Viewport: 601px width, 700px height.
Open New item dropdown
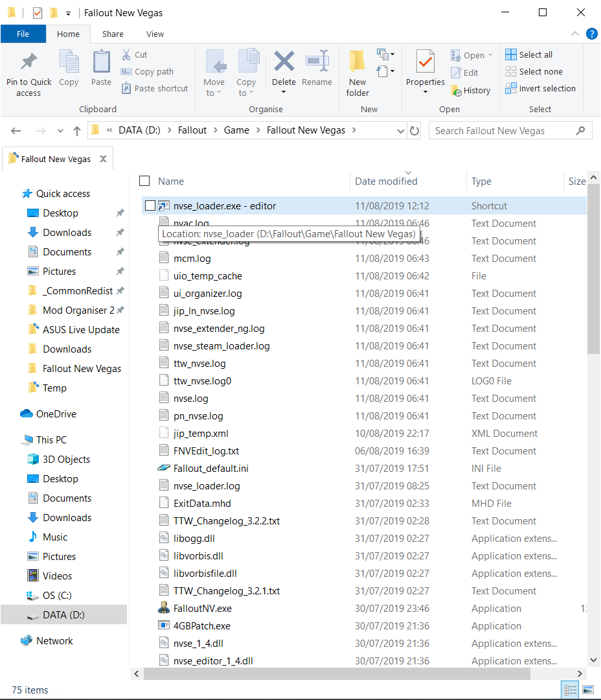(x=386, y=54)
